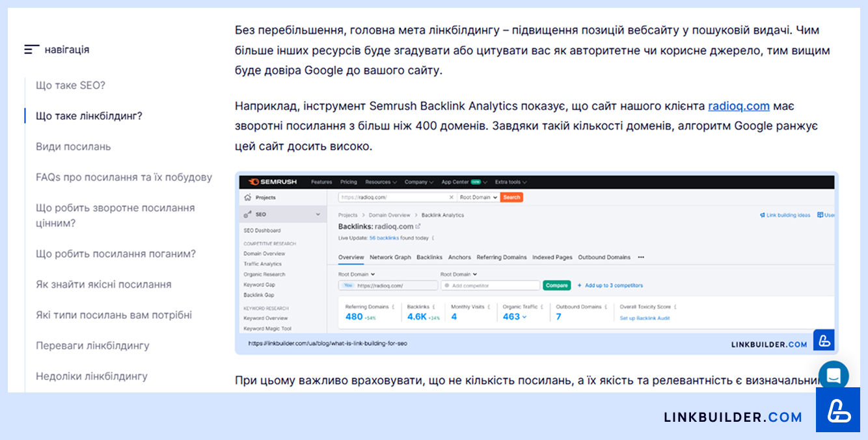Jump to Недоліки лінкбілдингу
Image resolution: width=868 pixels, height=440 pixels.
pos(92,376)
